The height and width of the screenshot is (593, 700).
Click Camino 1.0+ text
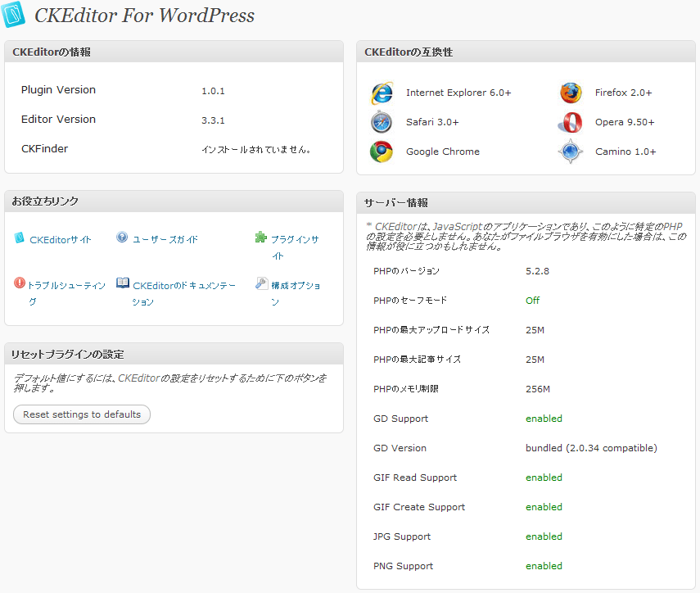coord(625,152)
